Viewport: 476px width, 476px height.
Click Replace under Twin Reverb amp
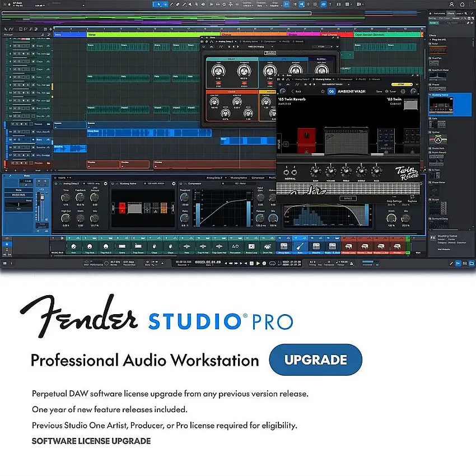(x=412, y=199)
